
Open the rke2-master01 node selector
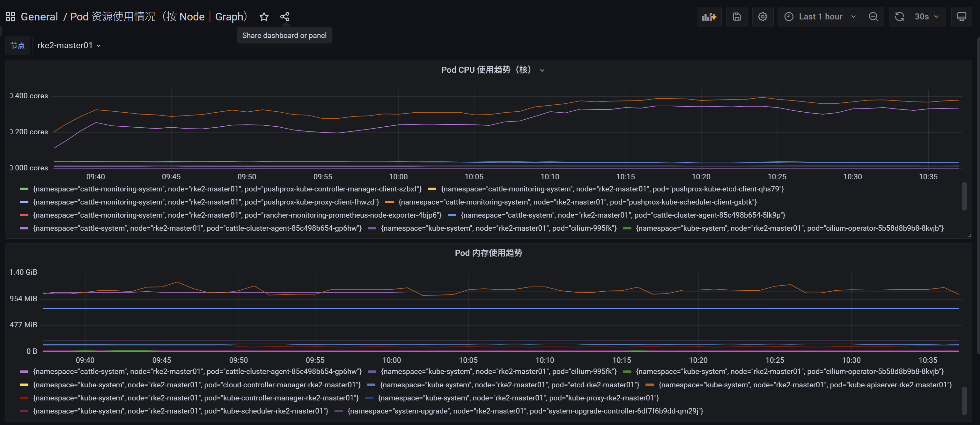(70, 46)
